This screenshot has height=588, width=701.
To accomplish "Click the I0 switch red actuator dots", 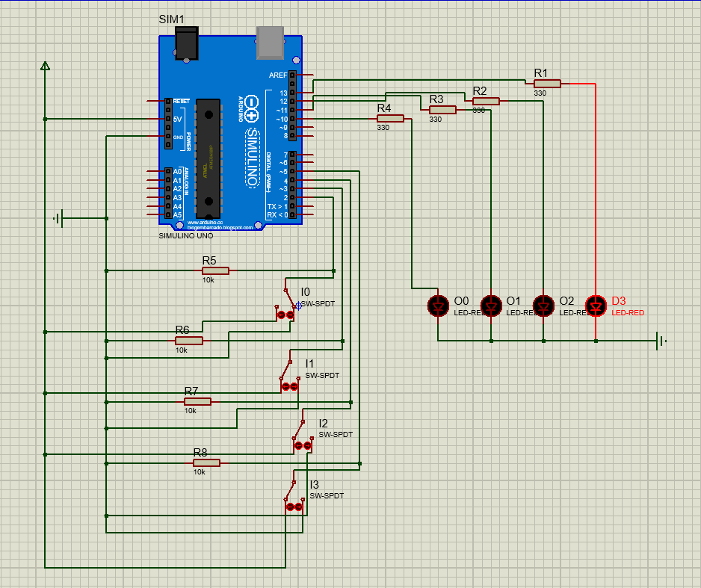I will [285, 315].
